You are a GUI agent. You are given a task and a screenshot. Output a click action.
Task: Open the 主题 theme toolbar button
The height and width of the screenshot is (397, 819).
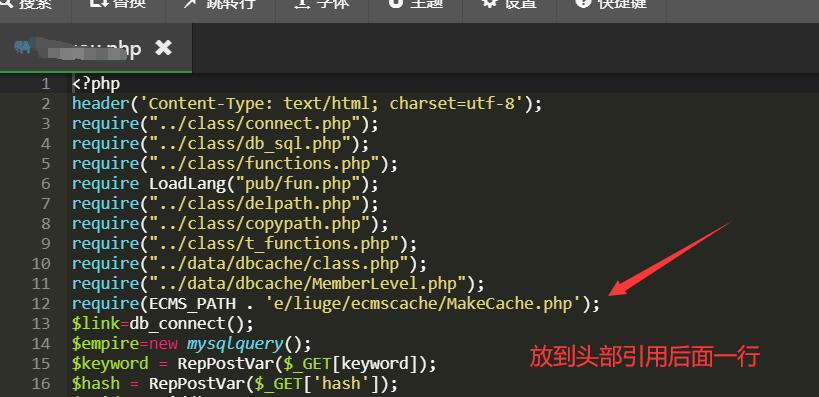[416, 5]
